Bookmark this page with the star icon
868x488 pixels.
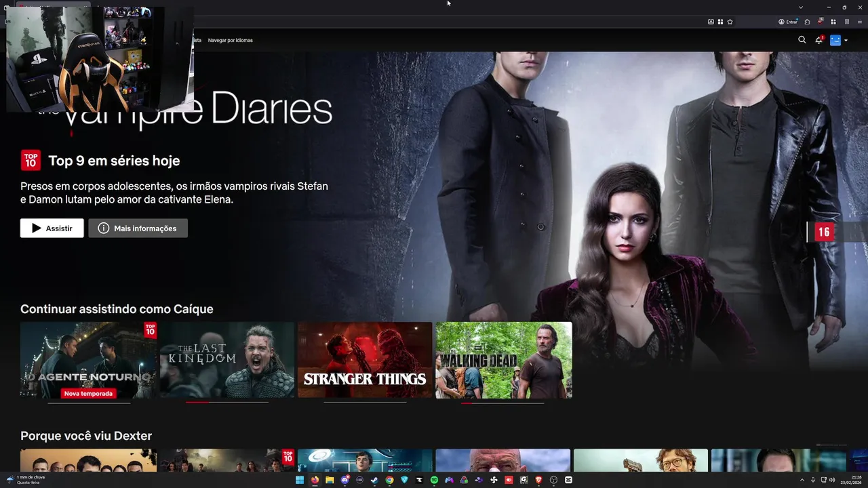[x=730, y=22]
